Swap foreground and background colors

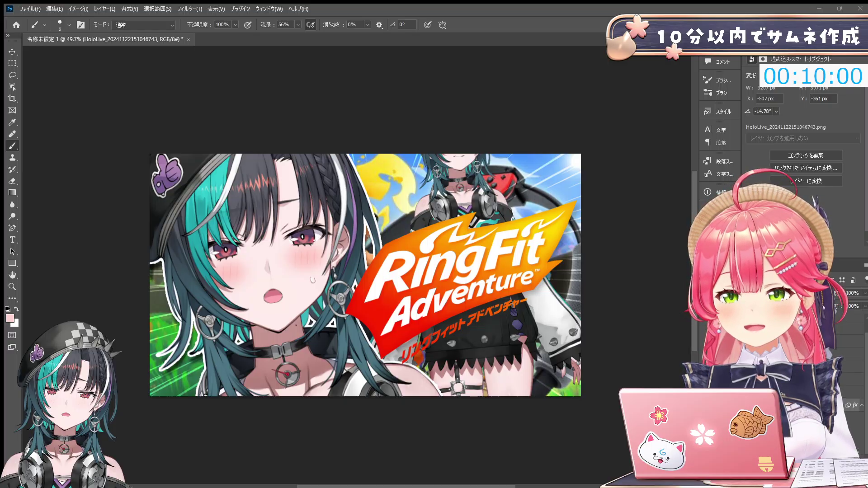(17, 309)
